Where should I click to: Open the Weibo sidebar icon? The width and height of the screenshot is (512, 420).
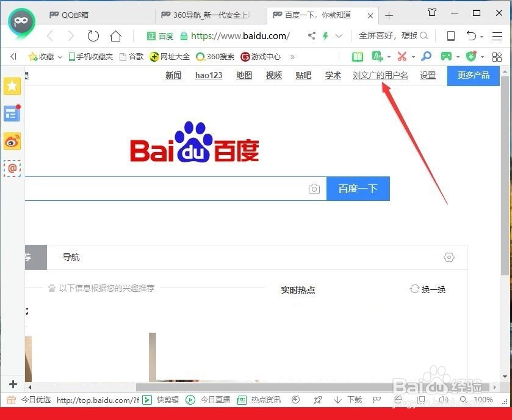click(x=12, y=142)
